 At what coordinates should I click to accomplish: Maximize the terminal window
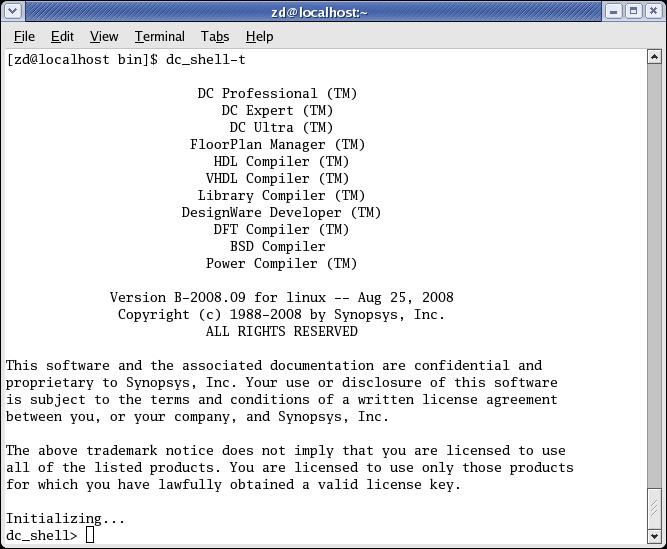tap(633, 11)
